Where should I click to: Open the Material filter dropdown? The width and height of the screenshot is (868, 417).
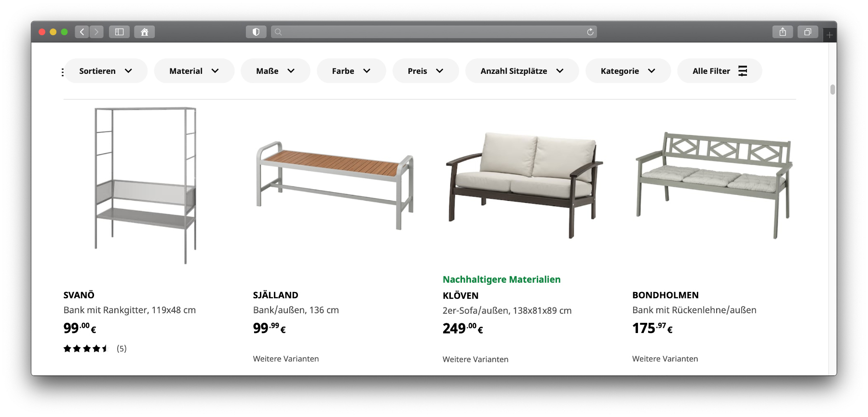click(194, 71)
